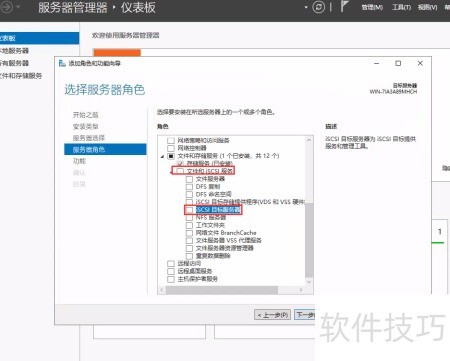Open the 工具(T) menu
This screenshot has width=450, height=361.
coord(401,7)
